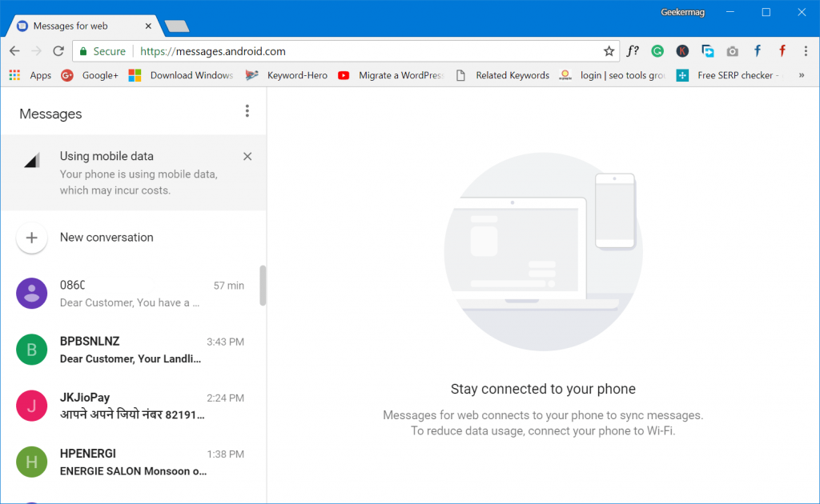
Task: Open the JKJioPay conversation
Action: pos(134,406)
